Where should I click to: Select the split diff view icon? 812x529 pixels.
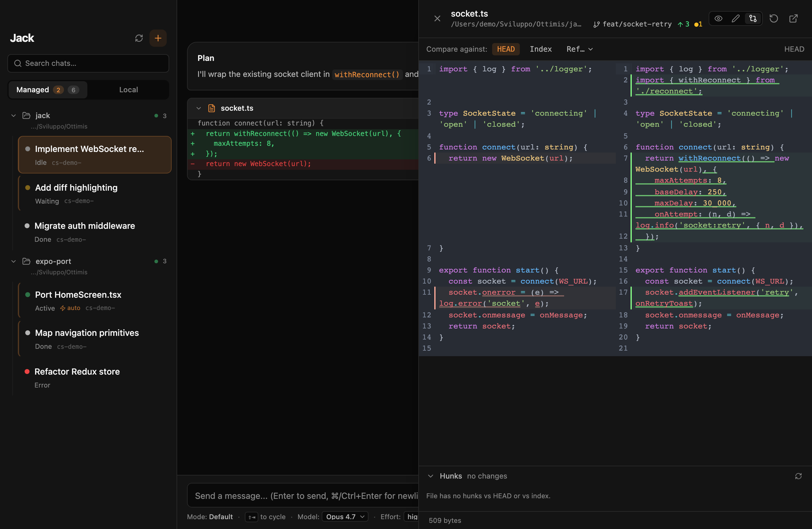753,18
